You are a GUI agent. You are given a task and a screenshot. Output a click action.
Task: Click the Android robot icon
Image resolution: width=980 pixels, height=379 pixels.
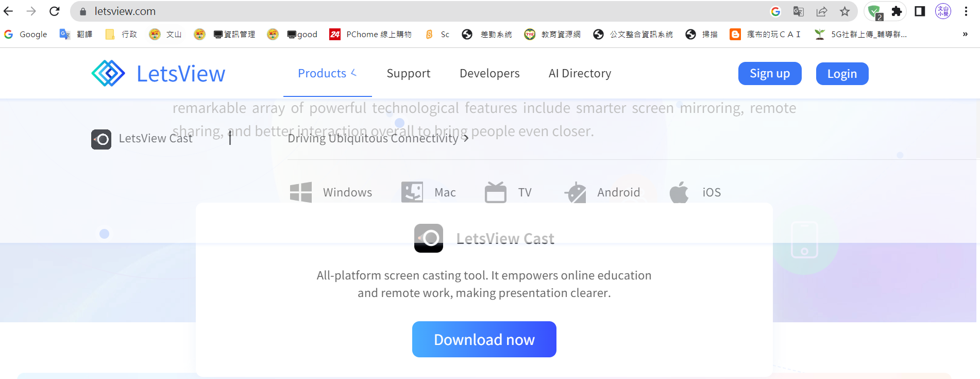click(576, 193)
